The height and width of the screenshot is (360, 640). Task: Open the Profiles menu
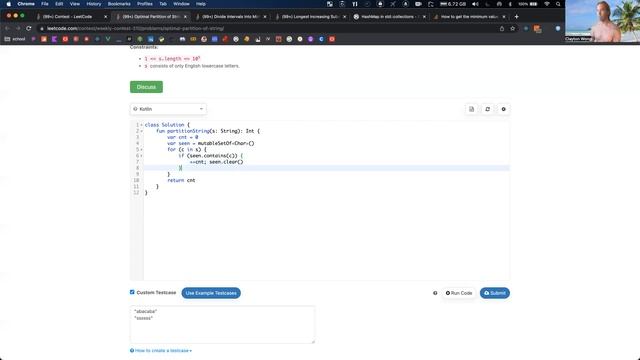click(x=144, y=4)
